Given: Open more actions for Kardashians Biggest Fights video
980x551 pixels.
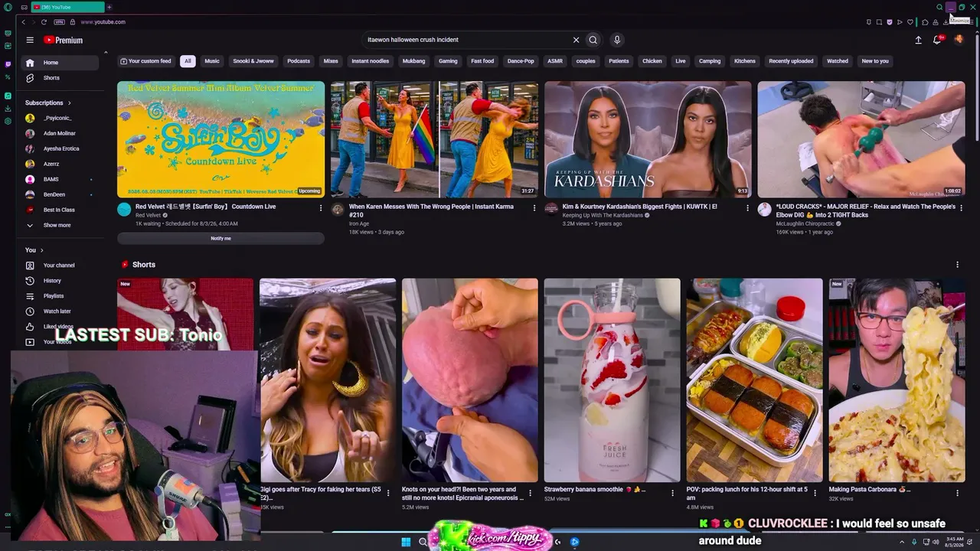Looking at the screenshot, I should (x=748, y=207).
